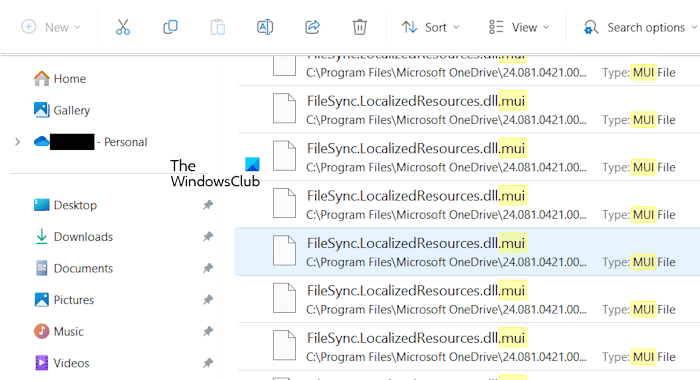700x380 pixels.
Task: Open the Sort dropdown menu
Action: coord(430,27)
